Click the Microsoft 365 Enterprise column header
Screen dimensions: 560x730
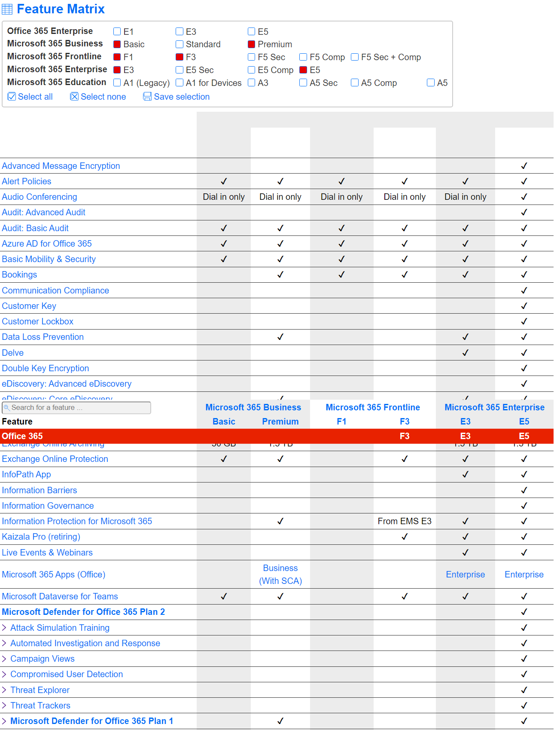[x=495, y=407]
